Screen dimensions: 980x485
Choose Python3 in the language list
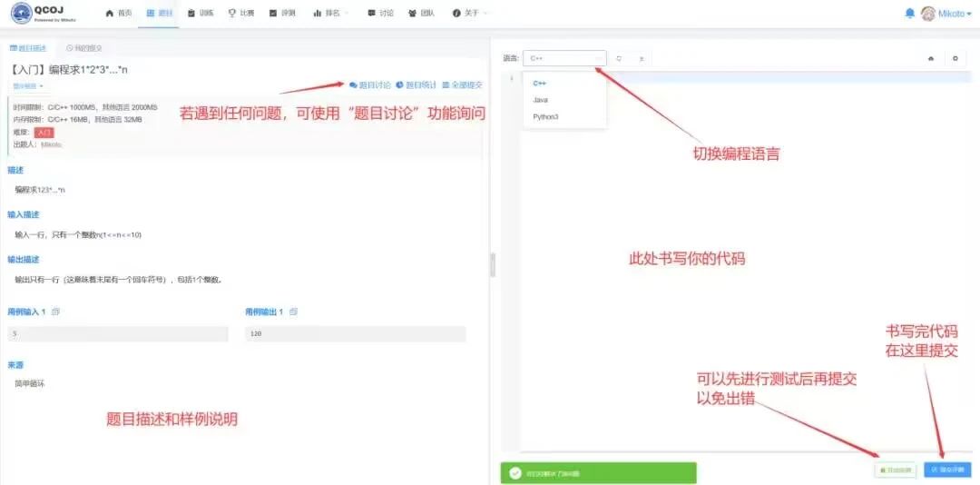(545, 116)
